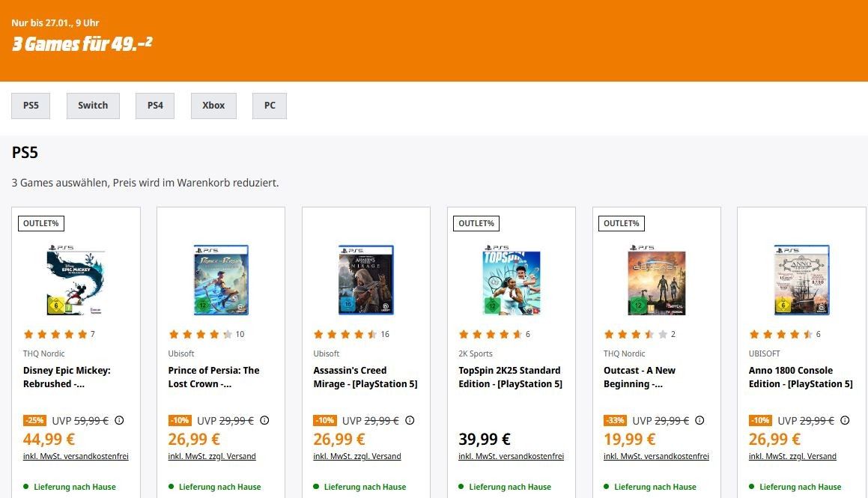Image resolution: width=868 pixels, height=498 pixels.
Task: Click info icon beside Prince of Persia UVP
Action: (x=264, y=421)
